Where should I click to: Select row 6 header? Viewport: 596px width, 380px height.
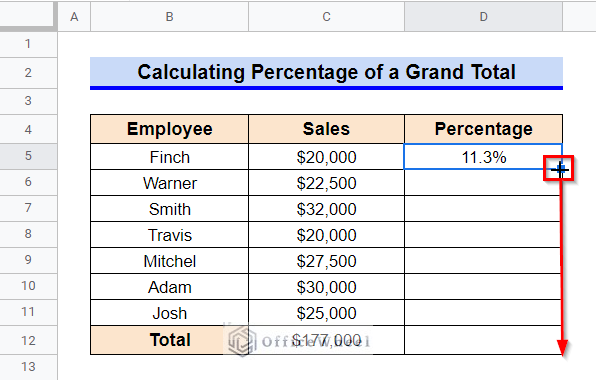tap(28, 182)
